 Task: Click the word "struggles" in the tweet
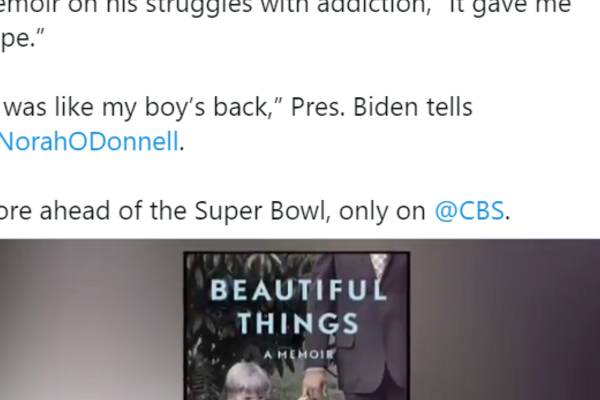[x=164, y=7]
